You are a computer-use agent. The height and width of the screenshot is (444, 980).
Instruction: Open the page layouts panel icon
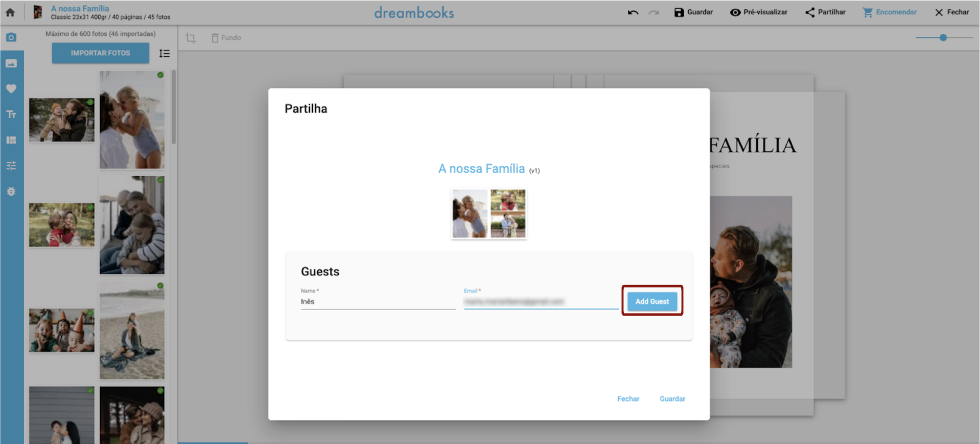tap(11, 140)
